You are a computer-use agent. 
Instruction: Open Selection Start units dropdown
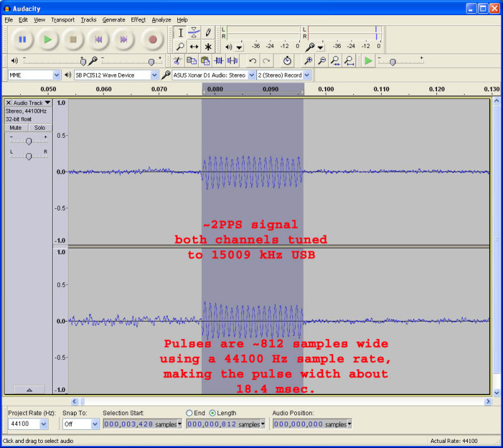click(x=180, y=424)
